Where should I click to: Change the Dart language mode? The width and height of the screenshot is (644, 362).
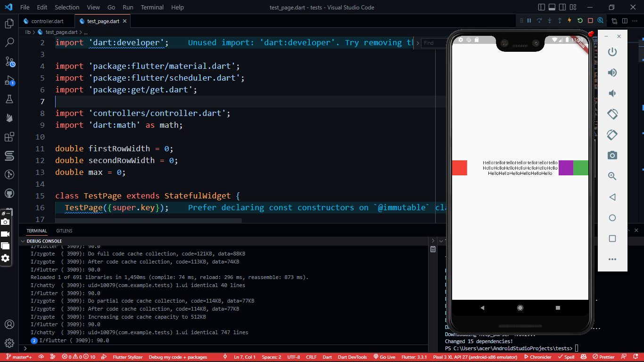tap(327, 357)
